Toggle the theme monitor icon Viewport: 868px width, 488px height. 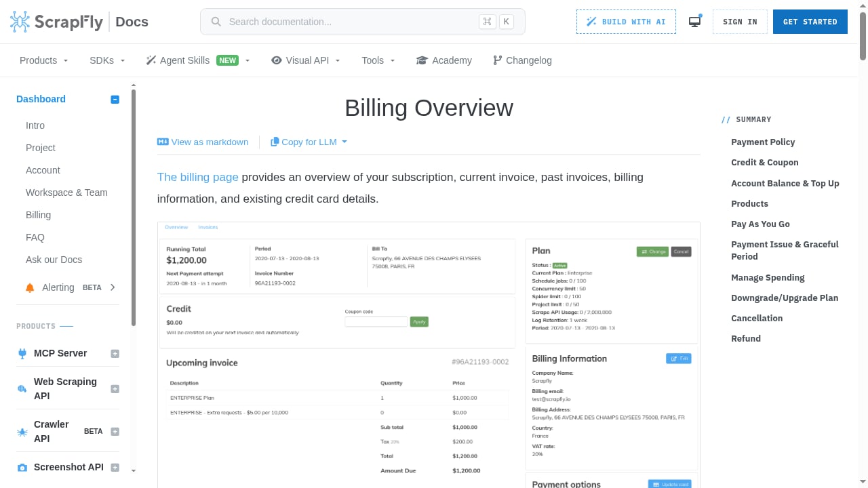(694, 22)
